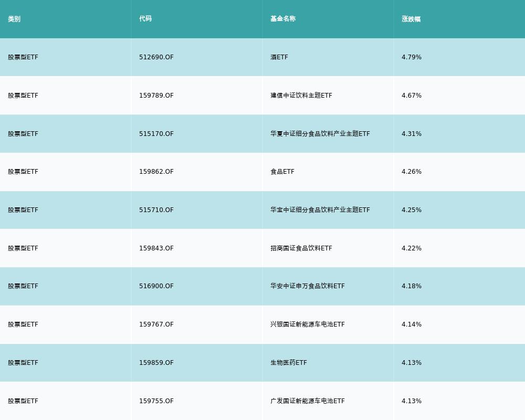525x420 pixels.
Task: Select fund name 食品ETF
Action: coord(282,172)
